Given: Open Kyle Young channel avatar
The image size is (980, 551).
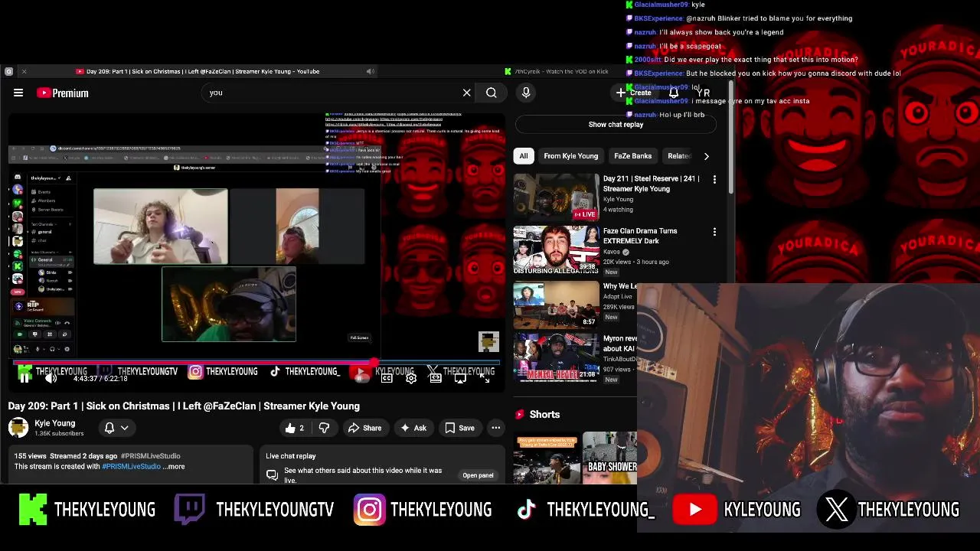Looking at the screenshot, I should 18,428.
